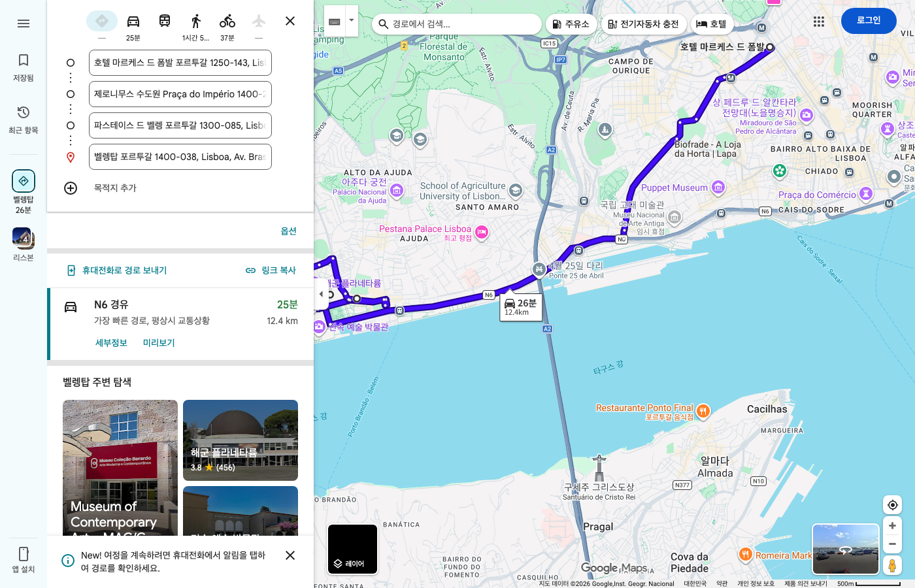The image size is (915, 588).
Task: Open the Street View imagery thumbnail
Action: click(846, 549)
